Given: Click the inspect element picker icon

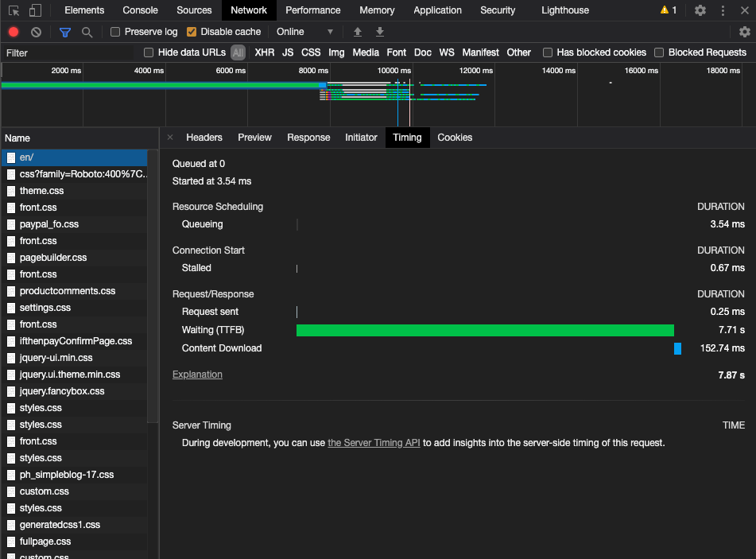Looking at the screenshot, I should pyautogui.click(x=14, y=10).
